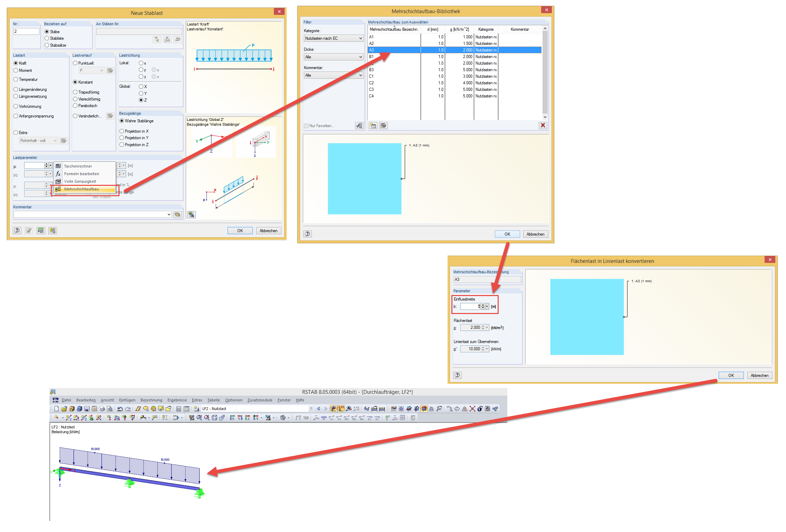Click OK in Flächenlast konvertieren dialog
The image size is (786, 532).
pyautogui.click(x=731, y=376)
